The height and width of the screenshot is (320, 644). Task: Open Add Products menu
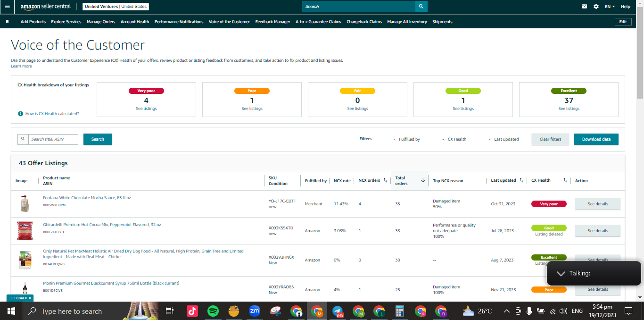[33, 22]
